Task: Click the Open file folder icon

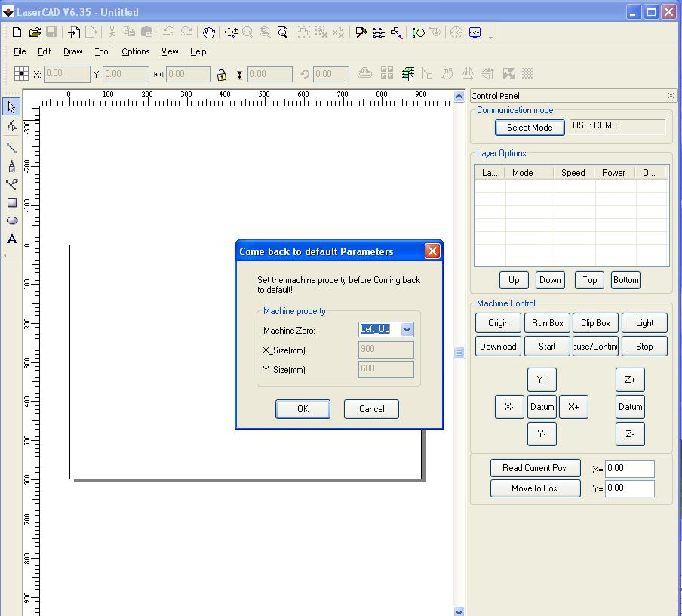Action: coord(35,32)
